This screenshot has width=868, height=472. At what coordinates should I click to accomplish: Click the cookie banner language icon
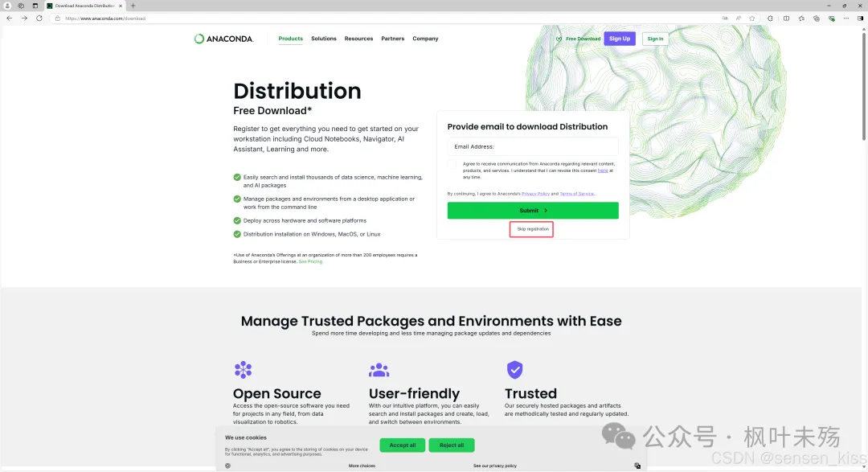point(637,466)
